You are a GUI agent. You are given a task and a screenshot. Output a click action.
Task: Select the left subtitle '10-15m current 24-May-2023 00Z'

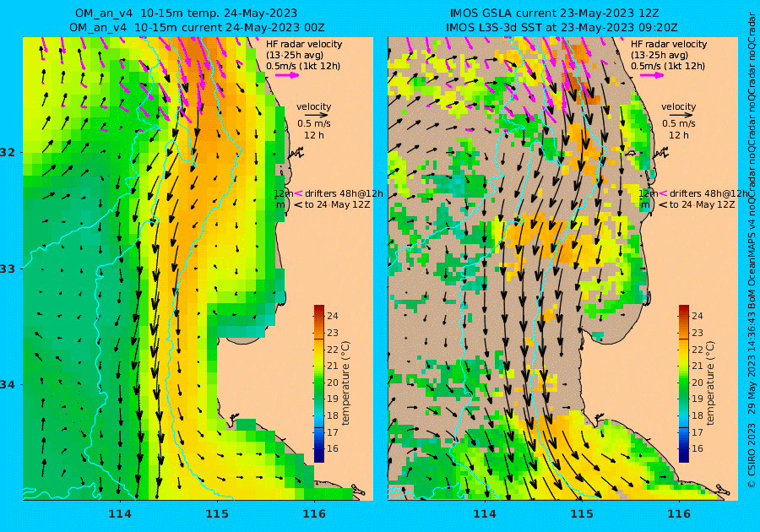pos(229,28)
